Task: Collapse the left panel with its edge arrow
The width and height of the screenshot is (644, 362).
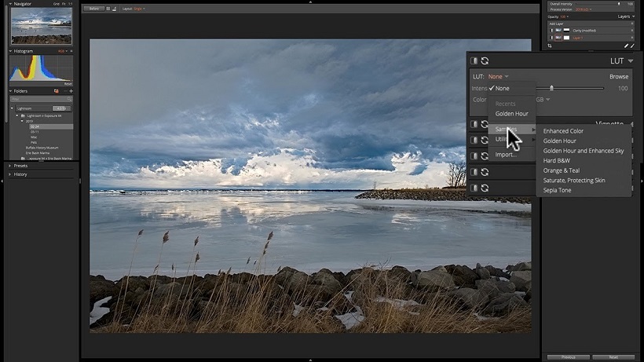Action: pyautogui.click(x=2, y=181)
